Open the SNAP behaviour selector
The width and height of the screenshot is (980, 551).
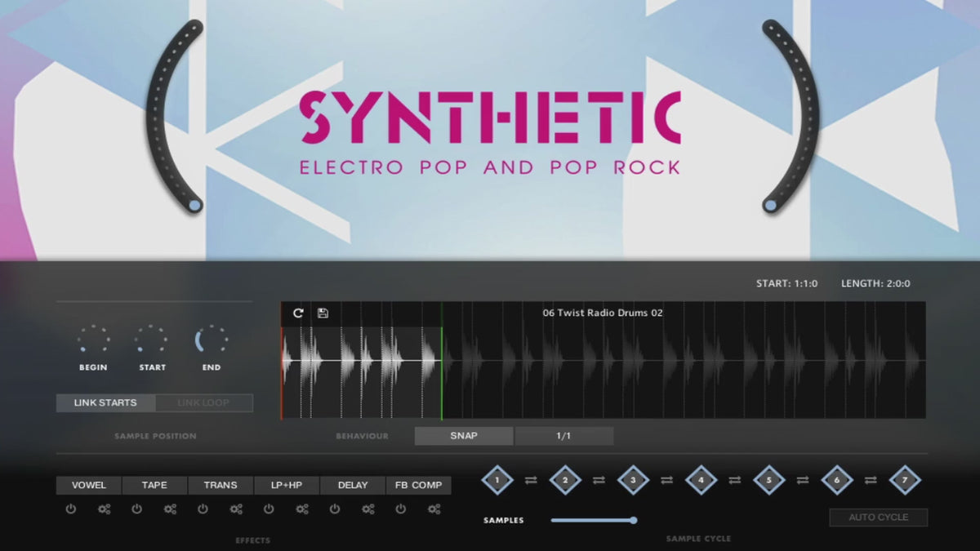coord(464,436)
